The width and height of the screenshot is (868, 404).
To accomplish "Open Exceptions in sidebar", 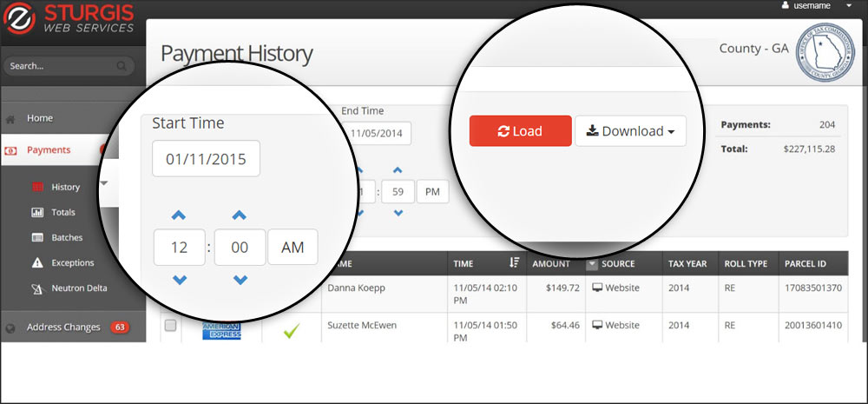I will [73, 262].
